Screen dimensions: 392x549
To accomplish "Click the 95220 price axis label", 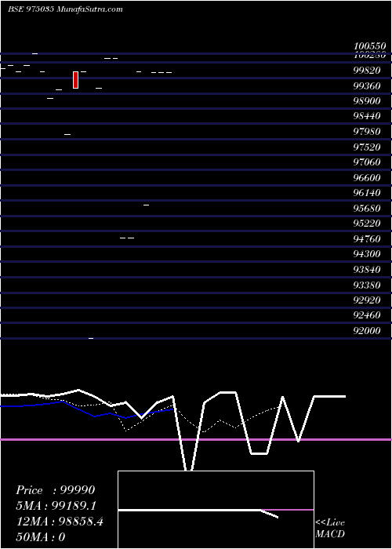I will click(x=367, y=224).
